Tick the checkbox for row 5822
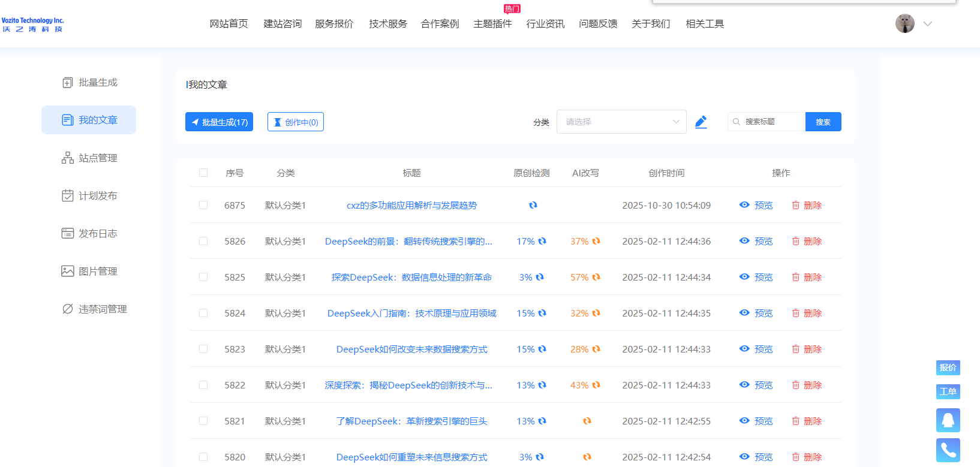The image size is (980, 467). tap(203, 385)
